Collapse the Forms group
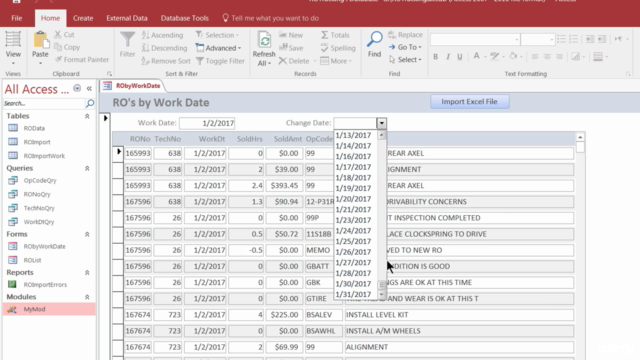Screen dimensions: 640x360 pos(87,235)
